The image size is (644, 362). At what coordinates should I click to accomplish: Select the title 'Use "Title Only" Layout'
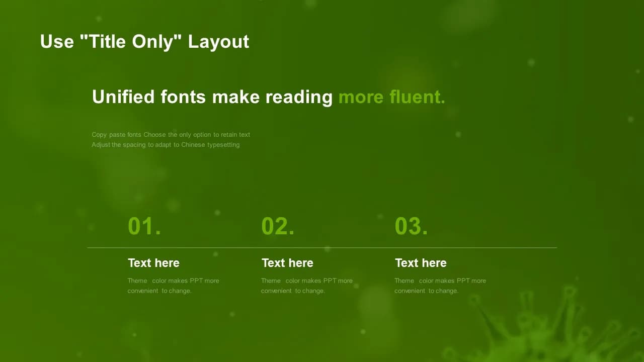tap(144, 41)
